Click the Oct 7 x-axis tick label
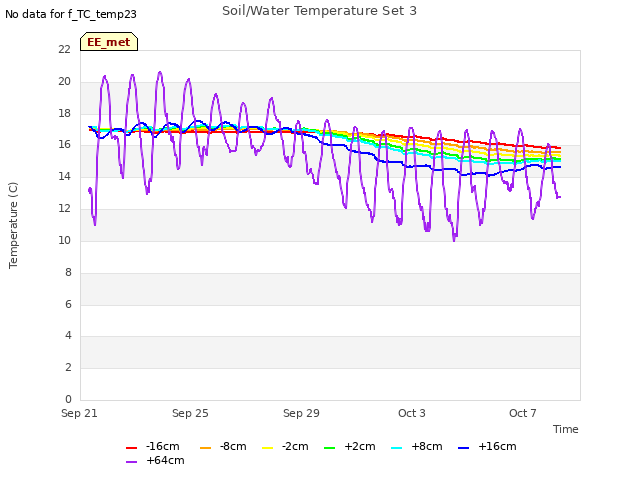The image size is (640, 480). 522,413
